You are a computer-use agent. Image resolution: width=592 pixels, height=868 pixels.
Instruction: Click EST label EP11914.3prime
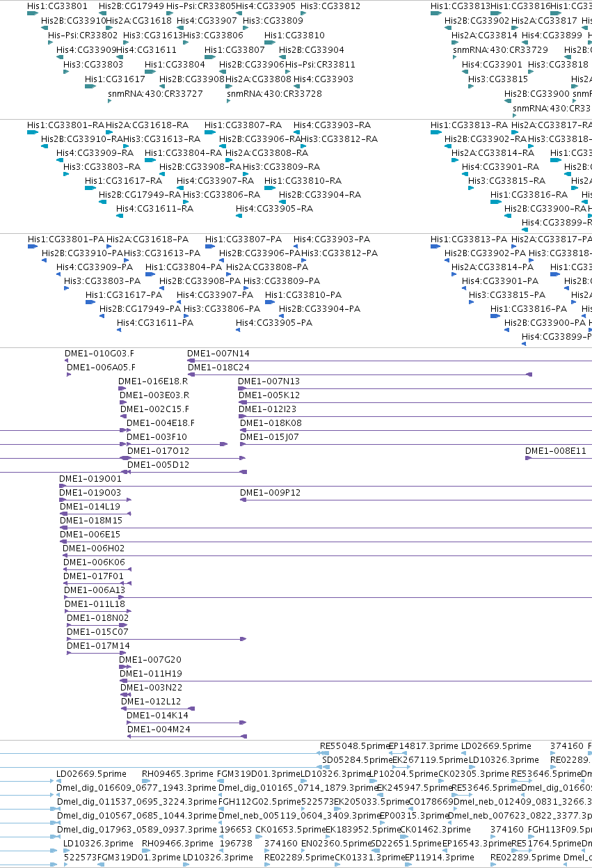pos(440,858)
